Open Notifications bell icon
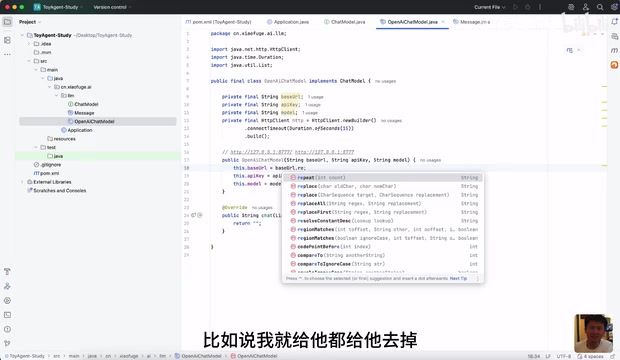 pyautogui.click(x=614, y=22)
